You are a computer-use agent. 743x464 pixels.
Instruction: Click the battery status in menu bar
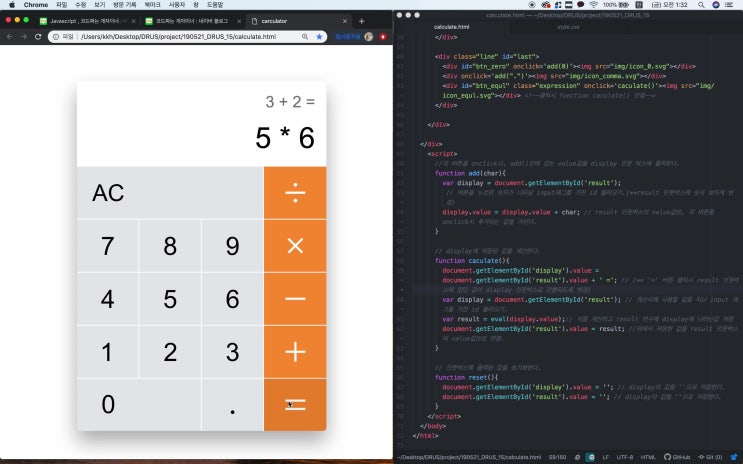click(x=616, y=5)
